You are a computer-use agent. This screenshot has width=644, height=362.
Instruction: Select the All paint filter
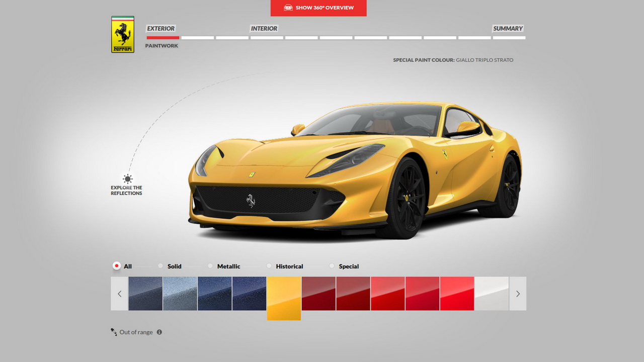pos(117,266)
